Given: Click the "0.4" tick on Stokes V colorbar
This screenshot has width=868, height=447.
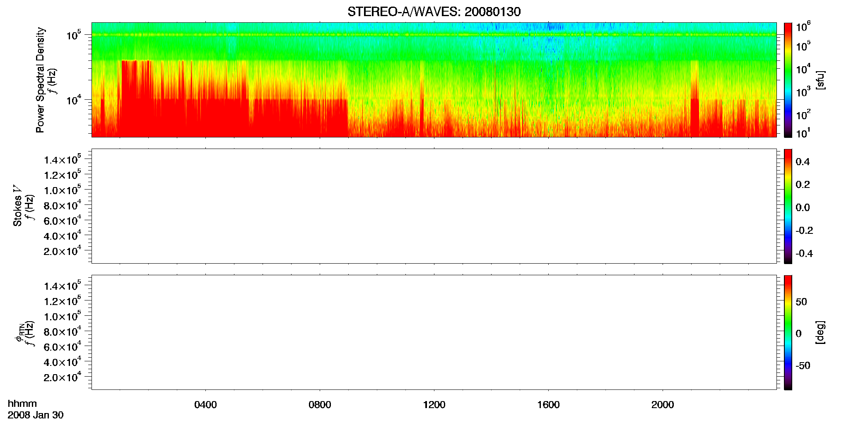Looking at the screenshot, I should tap(803, 162).
